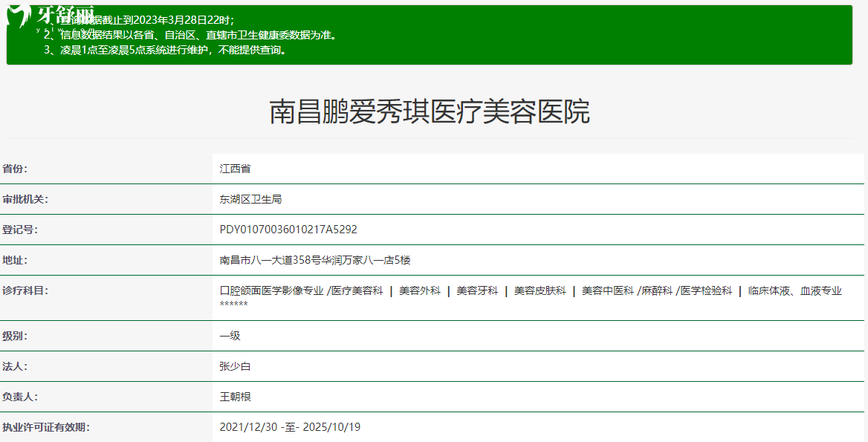Click the data cutoff date notice line
Image resolution: width=868 pixels, height=442 pixels.
tap(147, 20)
